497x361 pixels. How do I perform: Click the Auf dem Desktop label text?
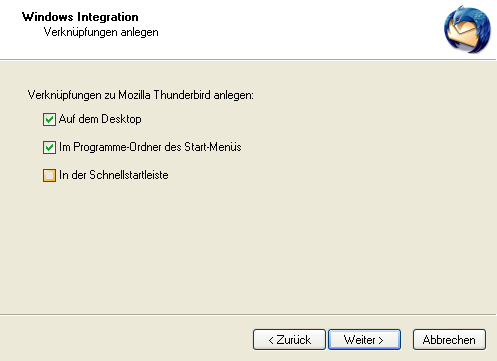[100, 119]
